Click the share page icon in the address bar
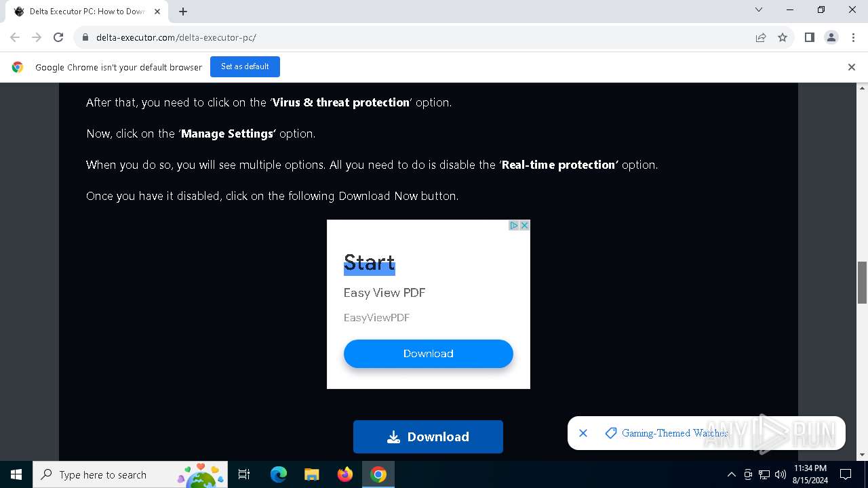868x488 pixels. coord(761,37)
